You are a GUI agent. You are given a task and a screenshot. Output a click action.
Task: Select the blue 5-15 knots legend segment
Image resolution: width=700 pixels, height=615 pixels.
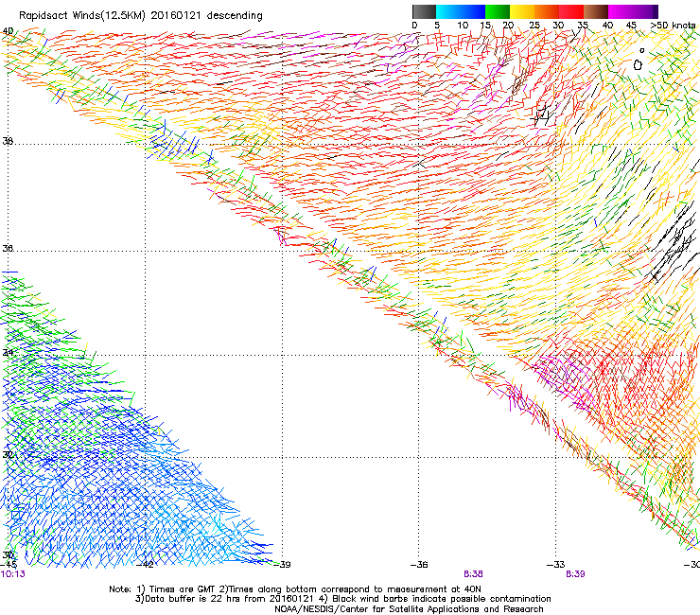click(461, 11)
